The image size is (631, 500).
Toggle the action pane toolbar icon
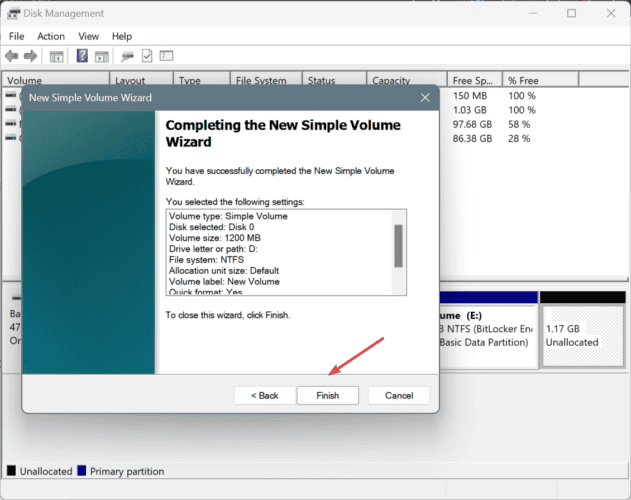[x=102, y=56]
